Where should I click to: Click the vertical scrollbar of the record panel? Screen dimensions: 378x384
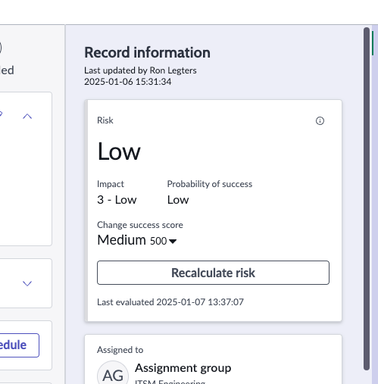click(x=366, y=198)
